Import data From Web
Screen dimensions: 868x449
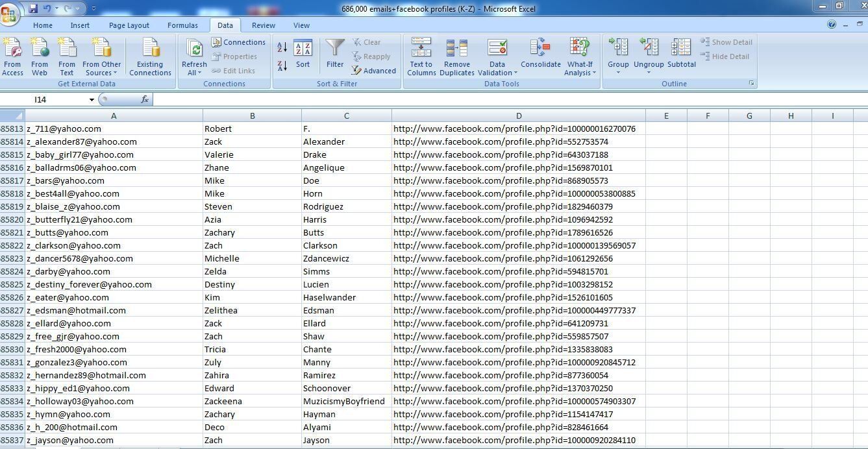pyautogui.click(x=40, y=57)
